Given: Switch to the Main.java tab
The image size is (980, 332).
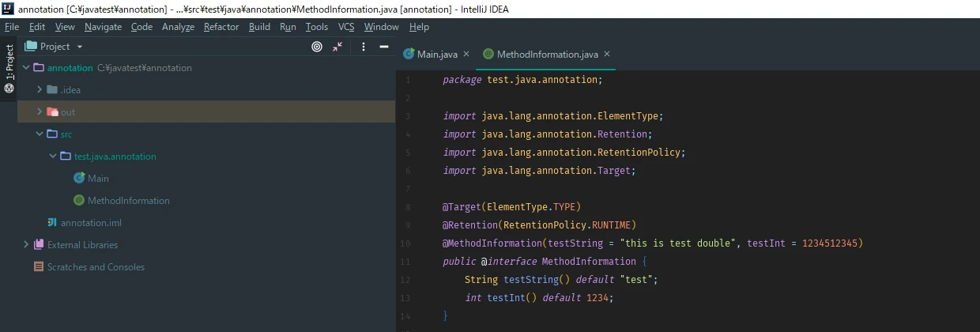Looking at the screenshot, I should tap(437, 55).
